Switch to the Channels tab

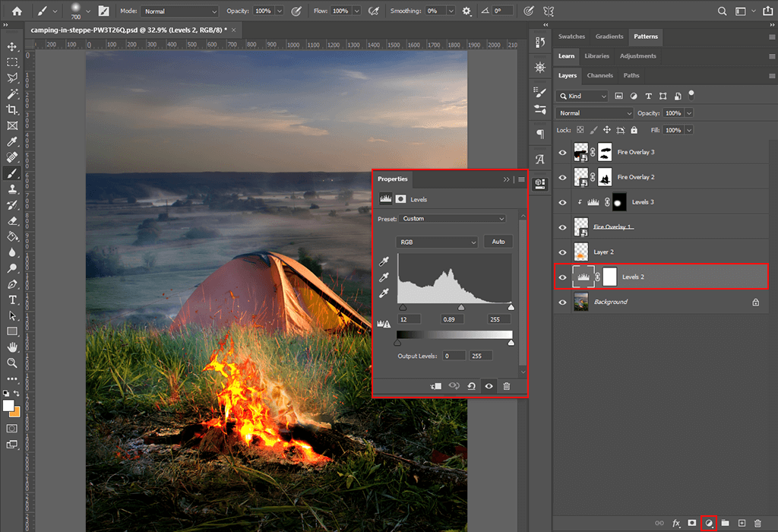coord(599,75)
